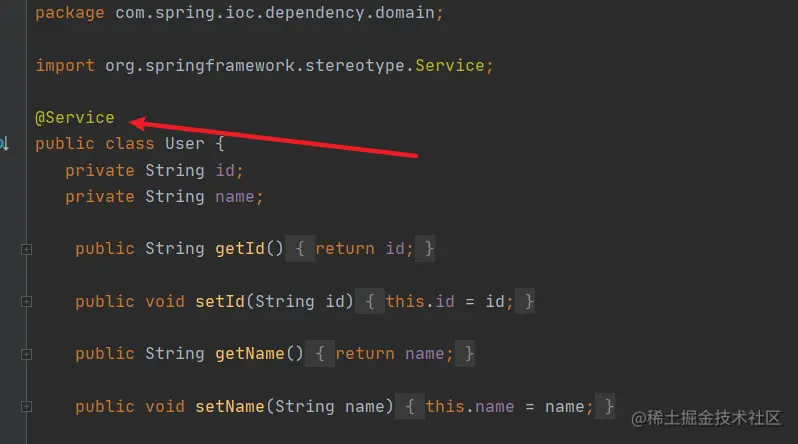
Task: Click the getName method name
Action: 249,353
